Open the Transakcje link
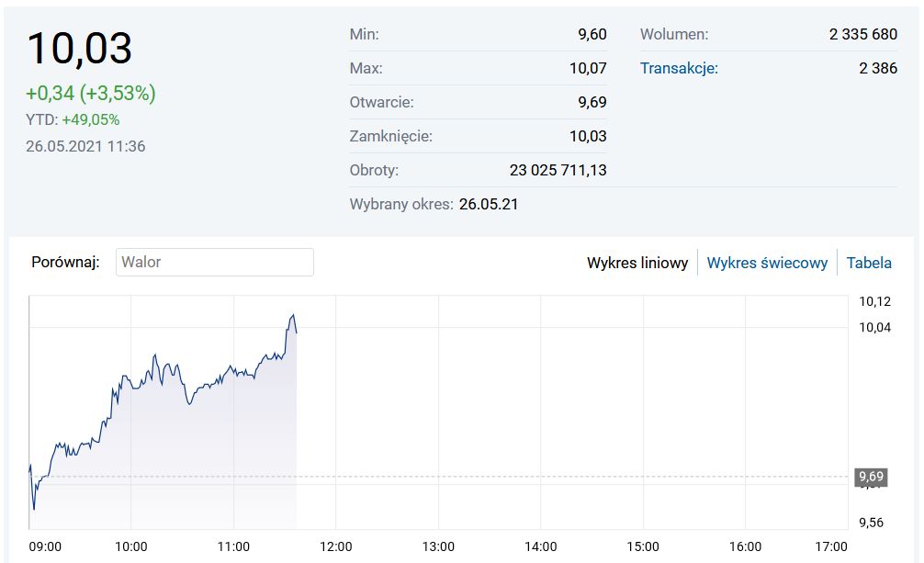 [679, 68]
